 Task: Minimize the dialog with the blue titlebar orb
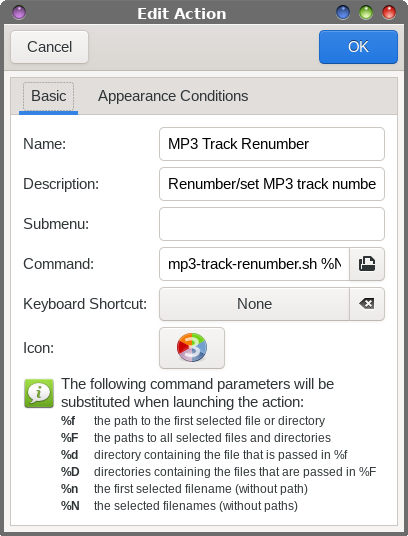tap(343, 13)
